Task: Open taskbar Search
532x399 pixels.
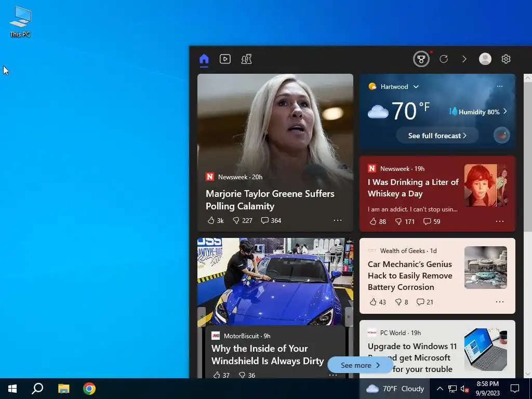Action: click(x=37, y=389)
